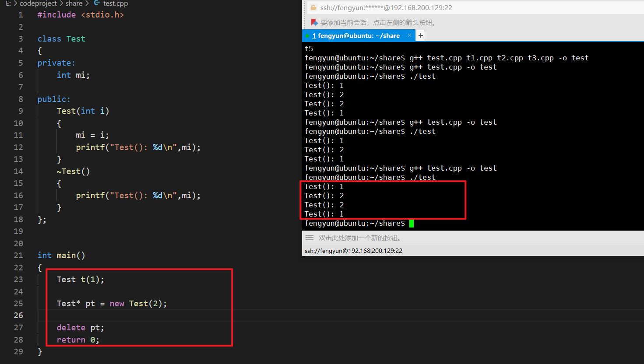Open share breadcrumb folder
This screenshot has width=644, height=364.
pyautogui.click(x=74, y=3)
